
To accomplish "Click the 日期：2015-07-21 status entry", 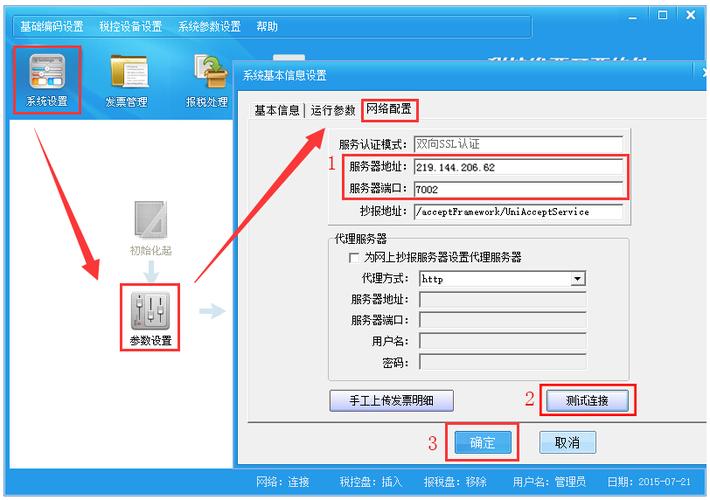I will [x=649, y=481].
